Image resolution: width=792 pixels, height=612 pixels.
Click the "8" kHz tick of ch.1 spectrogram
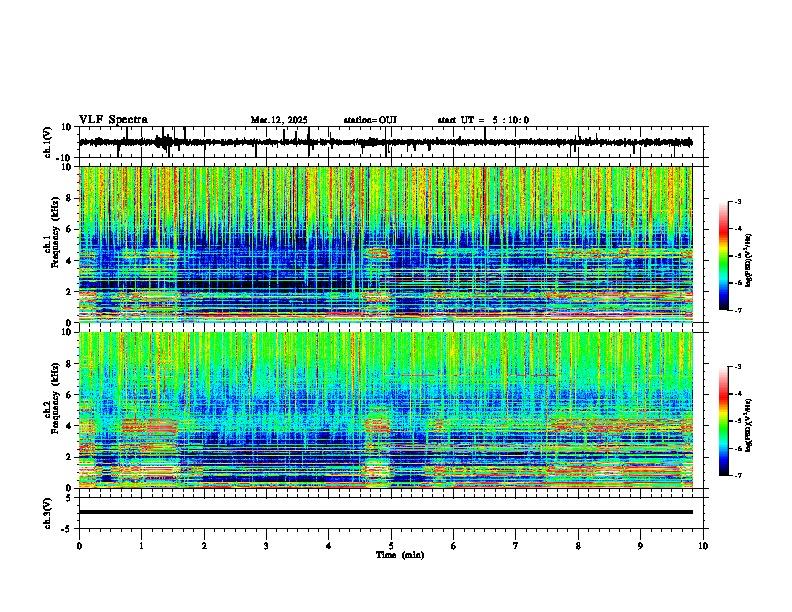tap(70, 198)
